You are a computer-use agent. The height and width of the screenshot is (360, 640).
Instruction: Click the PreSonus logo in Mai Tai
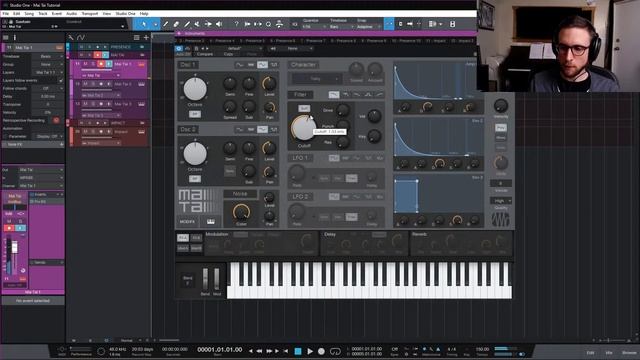500,220
